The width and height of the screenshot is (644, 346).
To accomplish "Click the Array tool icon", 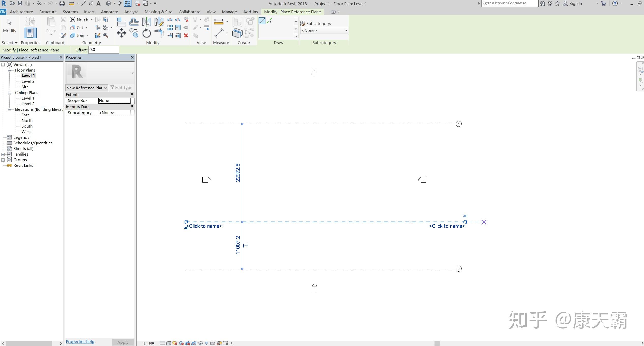I will click(x=170, y=27).
